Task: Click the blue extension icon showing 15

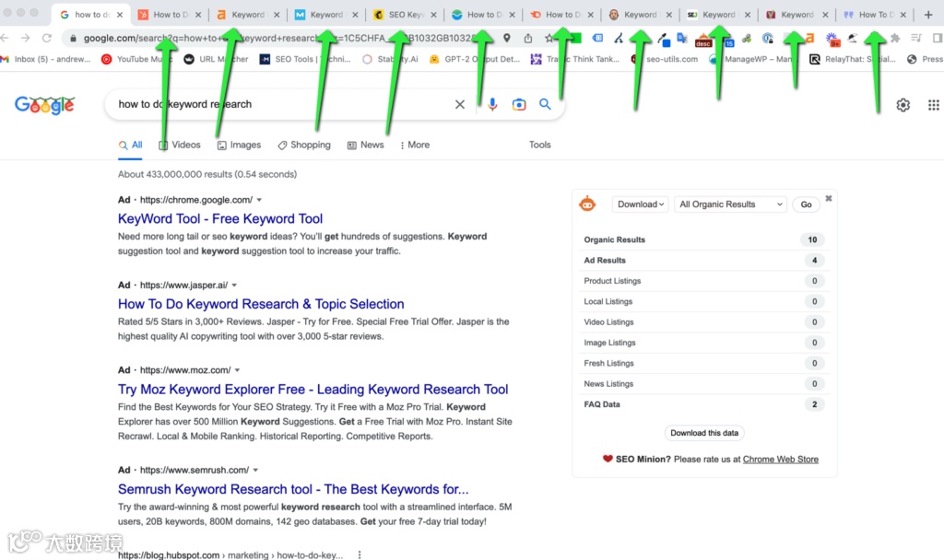Action: coord(728,41)
